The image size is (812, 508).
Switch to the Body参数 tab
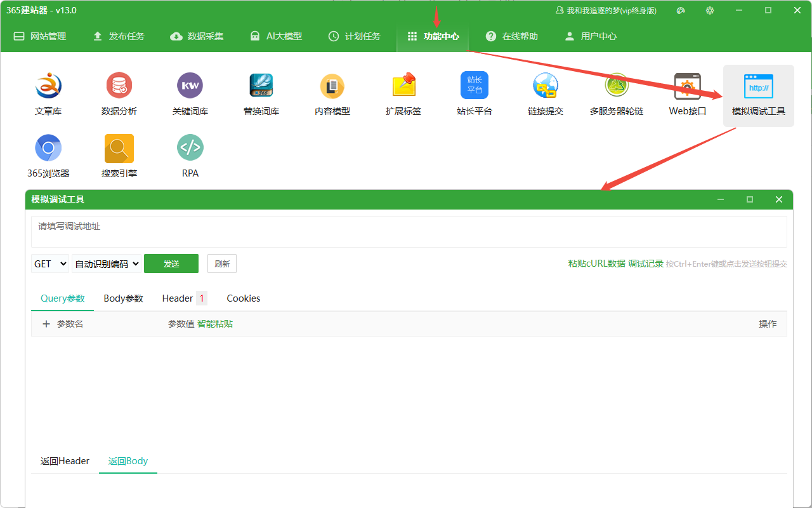[124, 298]
